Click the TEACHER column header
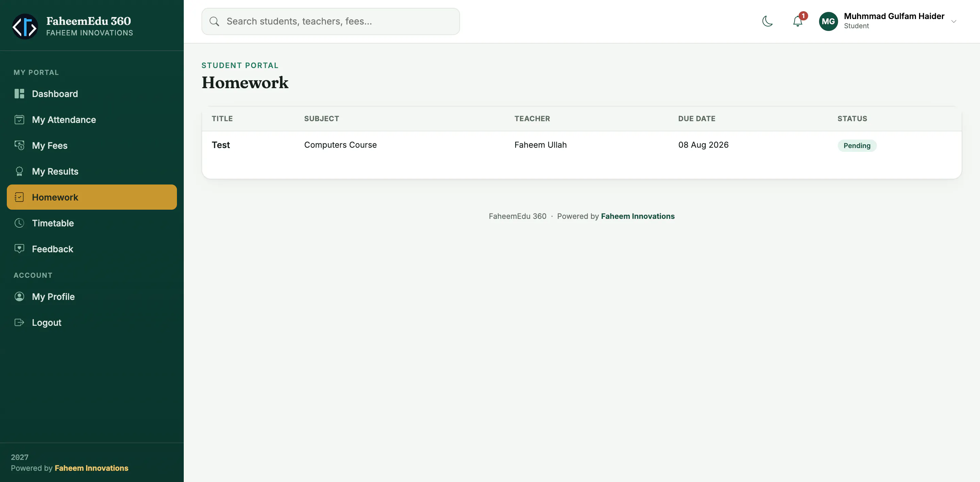 click(532, 119)
